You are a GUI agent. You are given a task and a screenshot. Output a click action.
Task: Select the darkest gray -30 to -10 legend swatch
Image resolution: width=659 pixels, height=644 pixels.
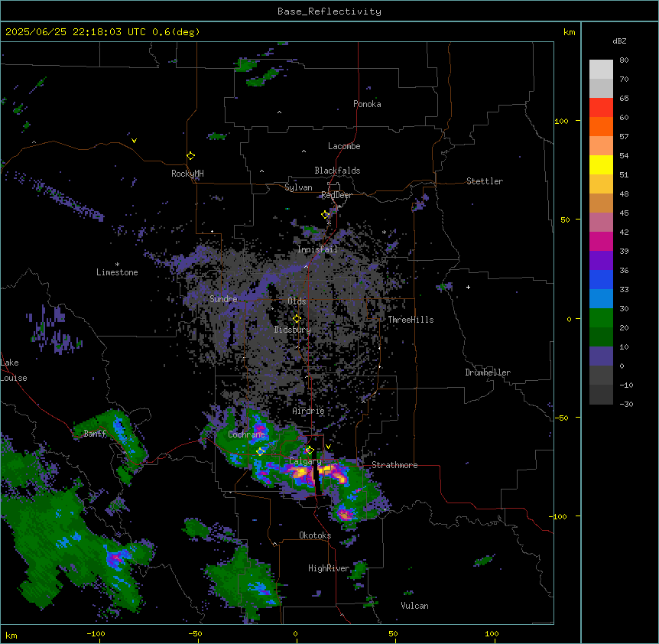click(x=601, y=395)
